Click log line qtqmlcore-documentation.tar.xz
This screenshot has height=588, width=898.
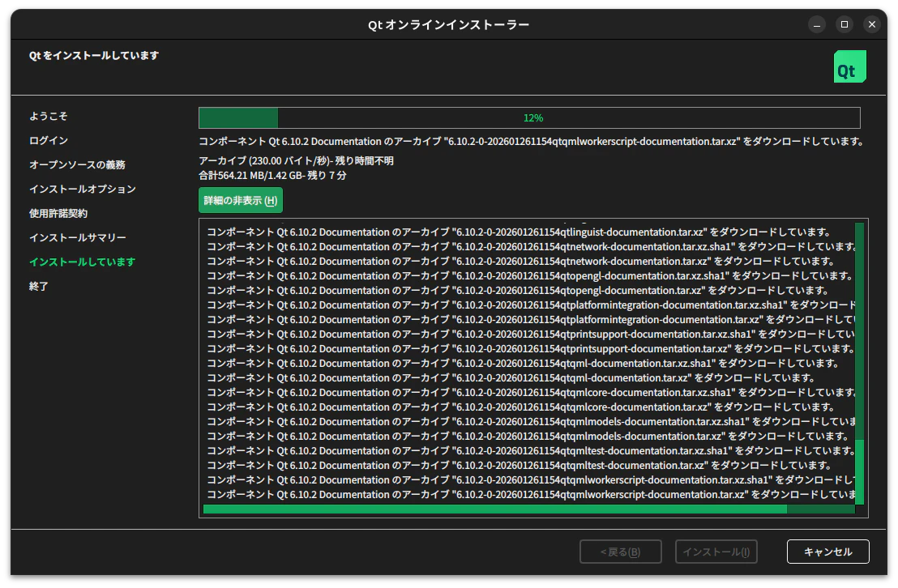pyautogui.click(x=521, y=407)
